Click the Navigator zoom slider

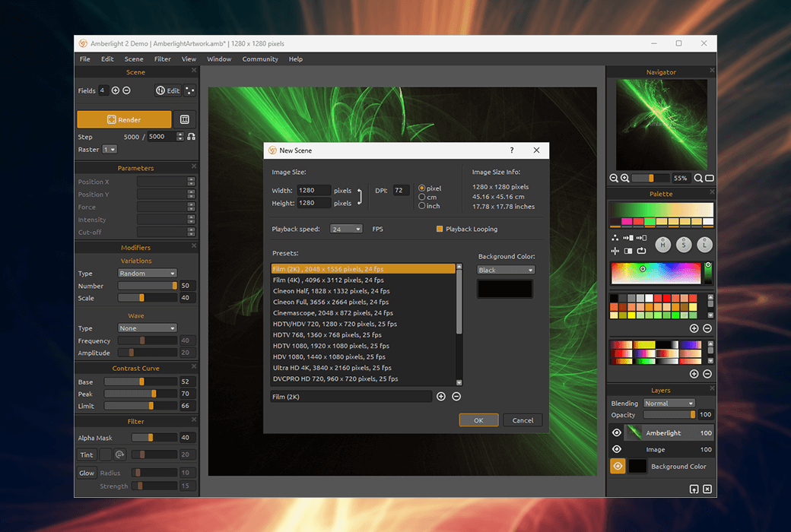650,178
